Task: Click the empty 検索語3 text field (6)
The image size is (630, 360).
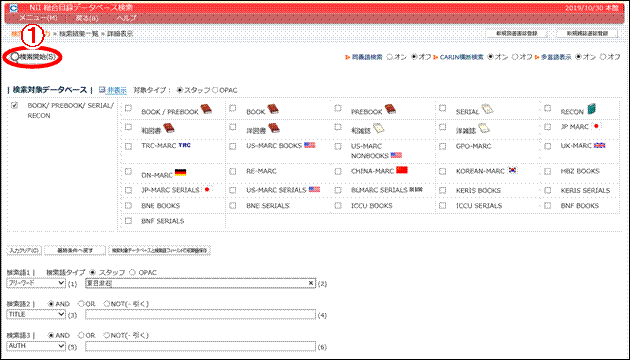Action: pyautogui.click(x=200, y=346)
